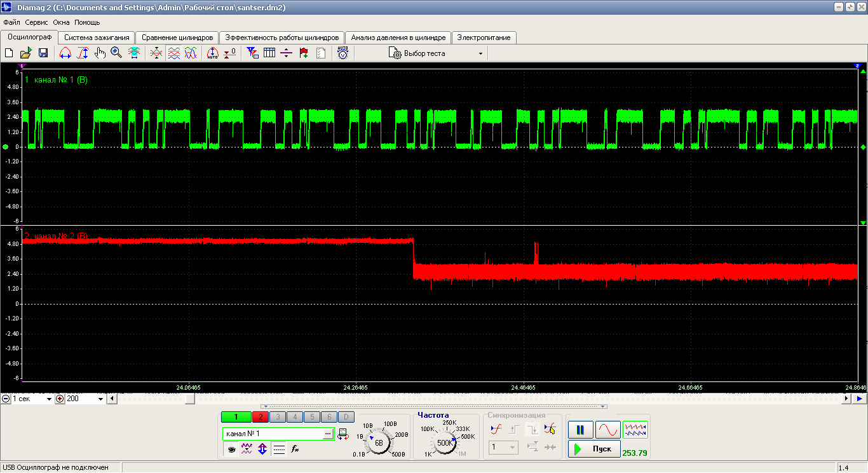868x473 pixels.
Task: Click the left arrow of horizontal scrollbar
Action: point(112,399)
